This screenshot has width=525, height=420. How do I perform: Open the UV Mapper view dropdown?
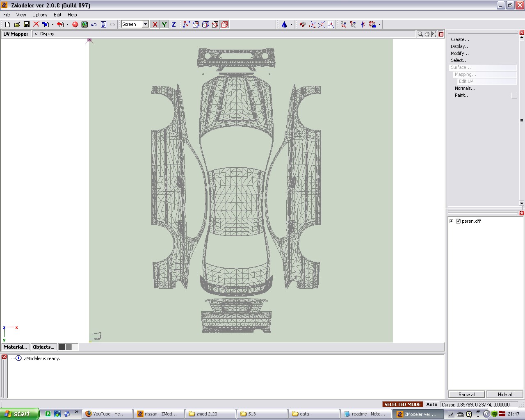pos(16,34)
